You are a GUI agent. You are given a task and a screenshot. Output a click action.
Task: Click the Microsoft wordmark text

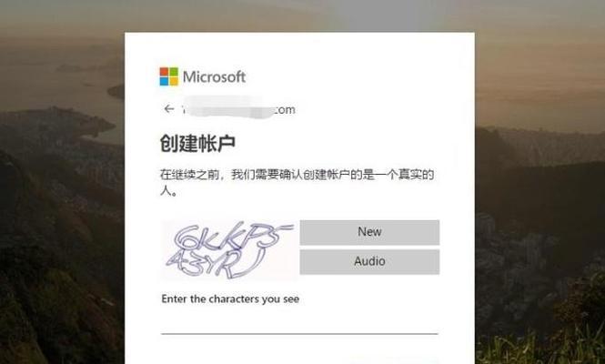[214, 76]
